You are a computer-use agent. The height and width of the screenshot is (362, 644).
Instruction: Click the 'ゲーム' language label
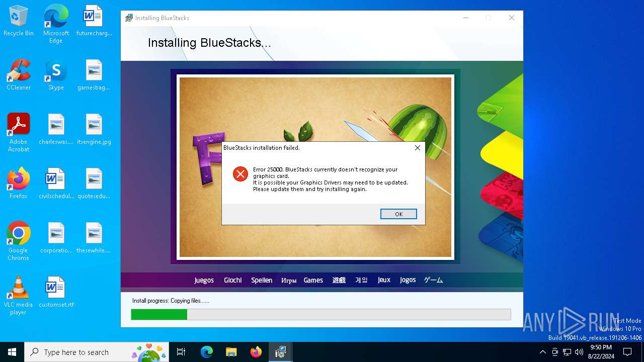point(433,280)
